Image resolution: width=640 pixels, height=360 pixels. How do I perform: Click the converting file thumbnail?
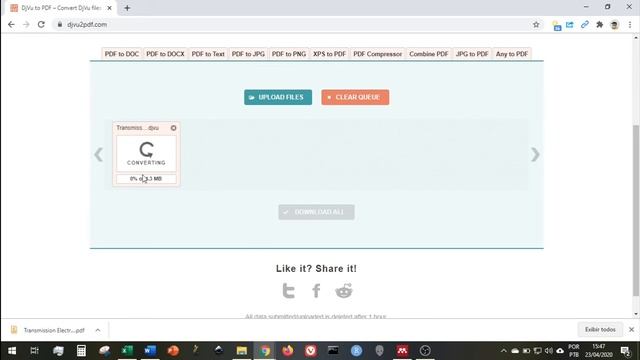146,153
